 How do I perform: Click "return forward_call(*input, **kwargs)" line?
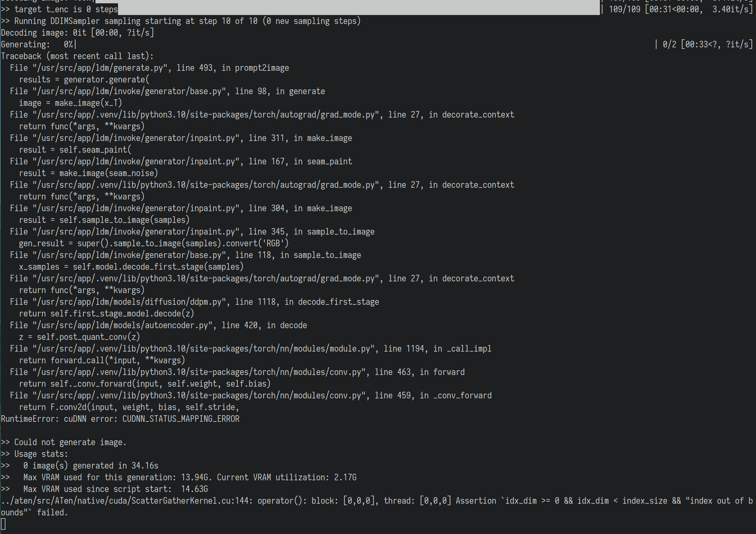click(x=102, y=360)
